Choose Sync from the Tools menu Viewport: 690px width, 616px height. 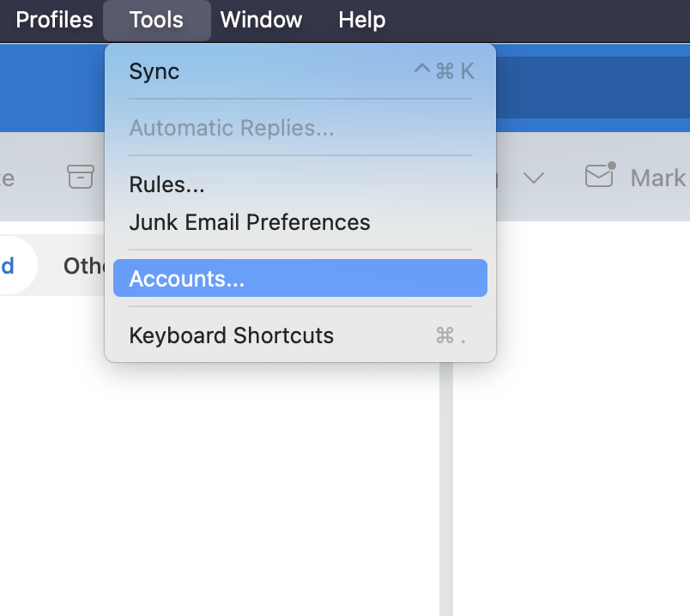point(300,71)
